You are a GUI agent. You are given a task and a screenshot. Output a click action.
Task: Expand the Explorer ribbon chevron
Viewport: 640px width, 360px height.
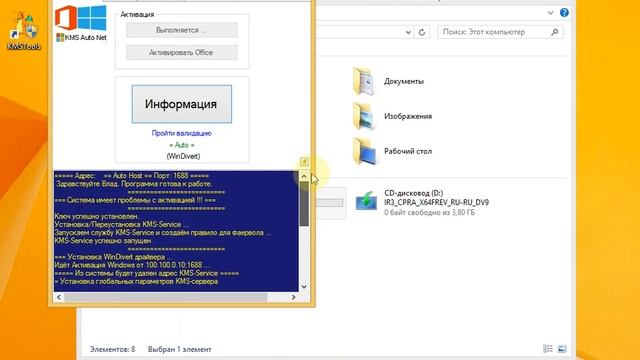(x=550, y=13)
